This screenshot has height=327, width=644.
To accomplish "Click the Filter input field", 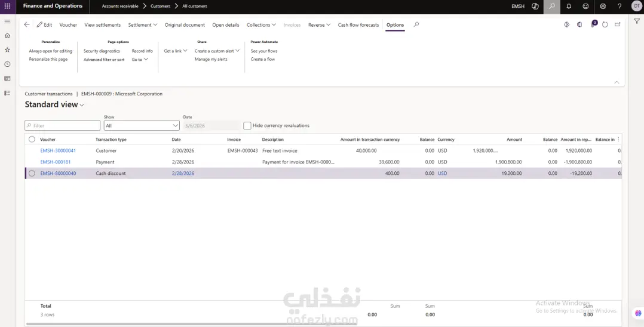I will [62, 125].
